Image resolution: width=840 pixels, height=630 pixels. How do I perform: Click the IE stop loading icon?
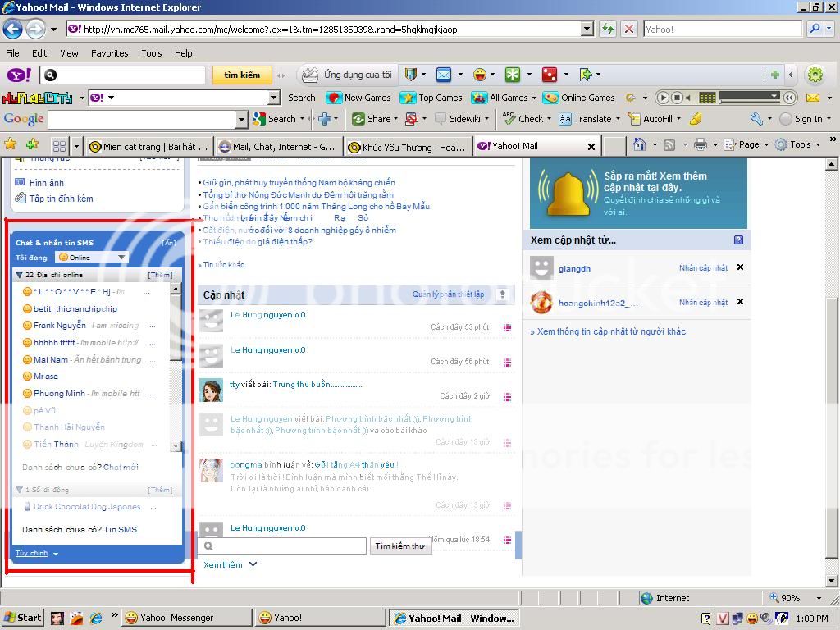pyautogui.click(x=629, y=29)
